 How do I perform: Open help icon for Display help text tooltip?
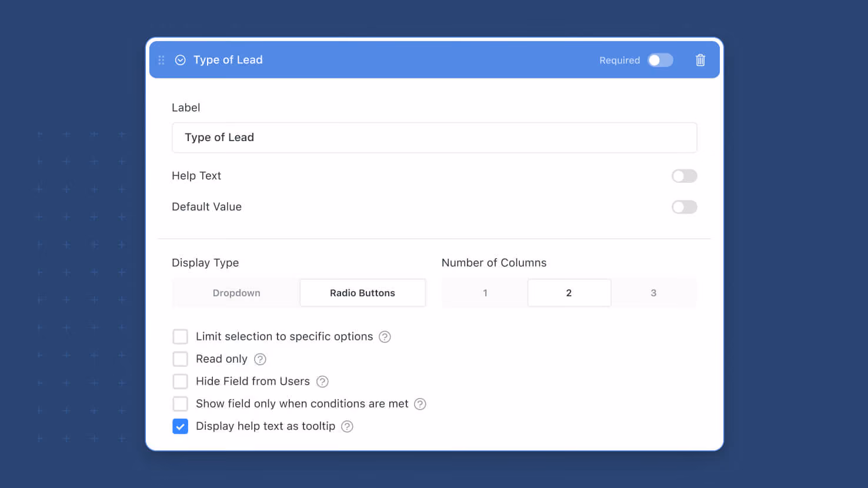click(347, 426)
